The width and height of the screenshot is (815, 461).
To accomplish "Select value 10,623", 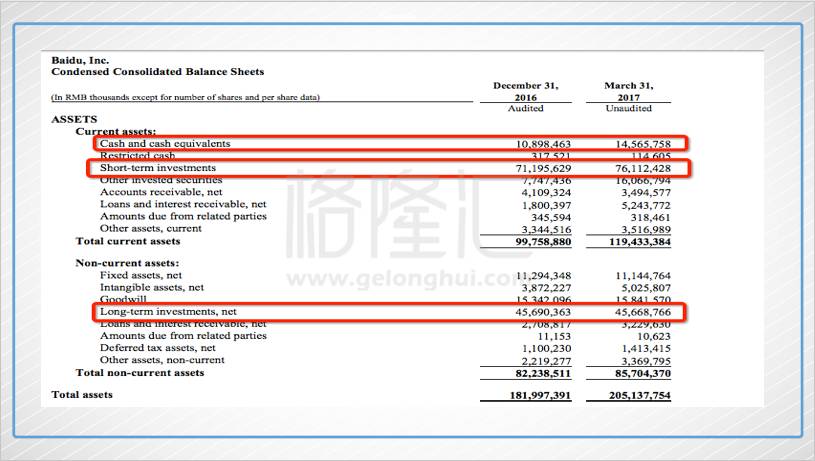I will pos(654,336).
